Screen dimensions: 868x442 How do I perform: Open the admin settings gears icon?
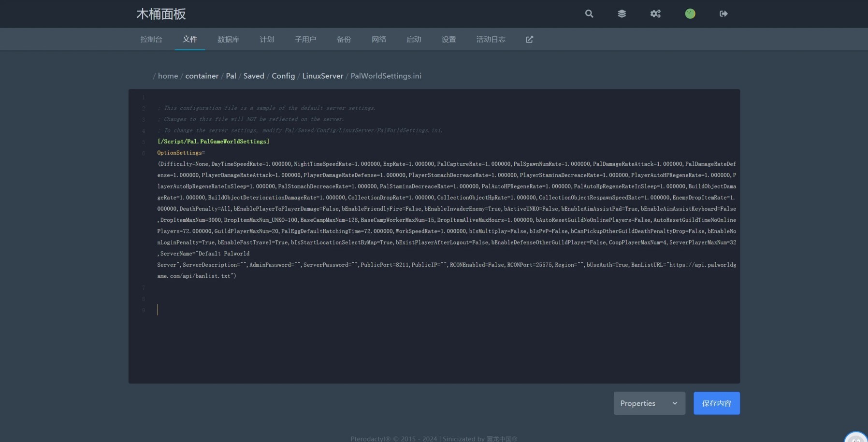tap(655, 14)
